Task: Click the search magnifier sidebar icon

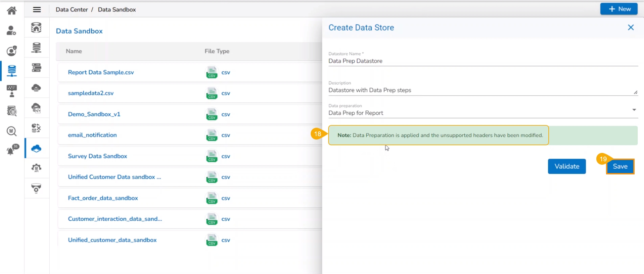Action: [x=12, y=131]
